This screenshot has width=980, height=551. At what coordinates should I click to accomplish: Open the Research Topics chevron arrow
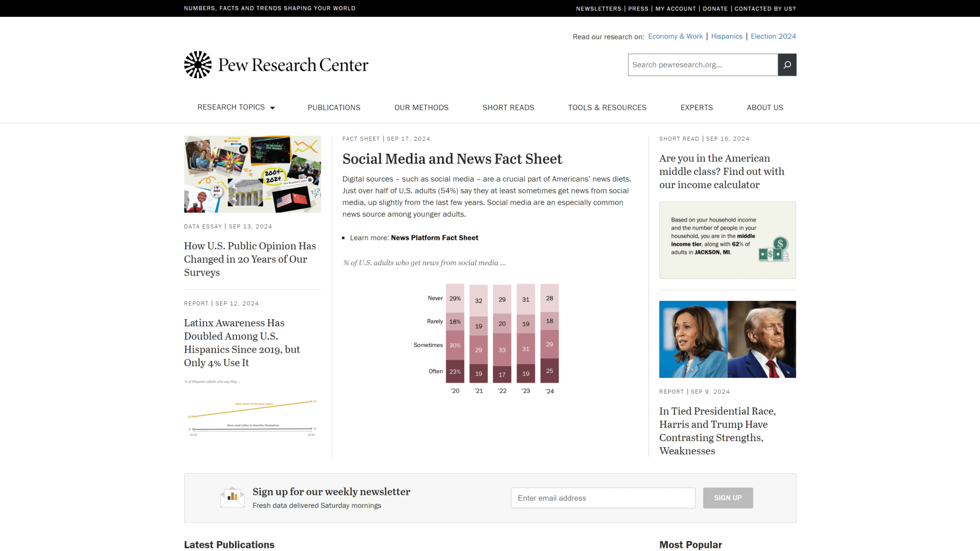pyautogui.click(x=272, y=108)
